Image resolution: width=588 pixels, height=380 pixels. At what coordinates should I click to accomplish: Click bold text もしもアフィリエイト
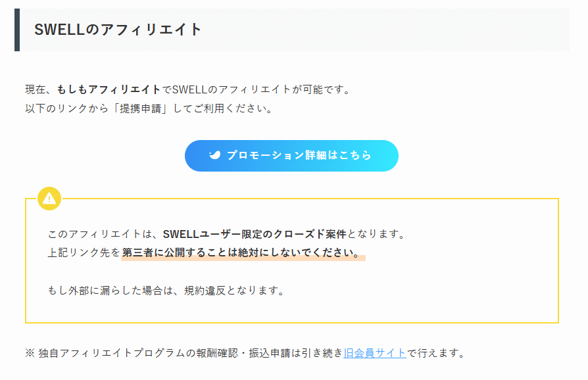coord(109,89)
